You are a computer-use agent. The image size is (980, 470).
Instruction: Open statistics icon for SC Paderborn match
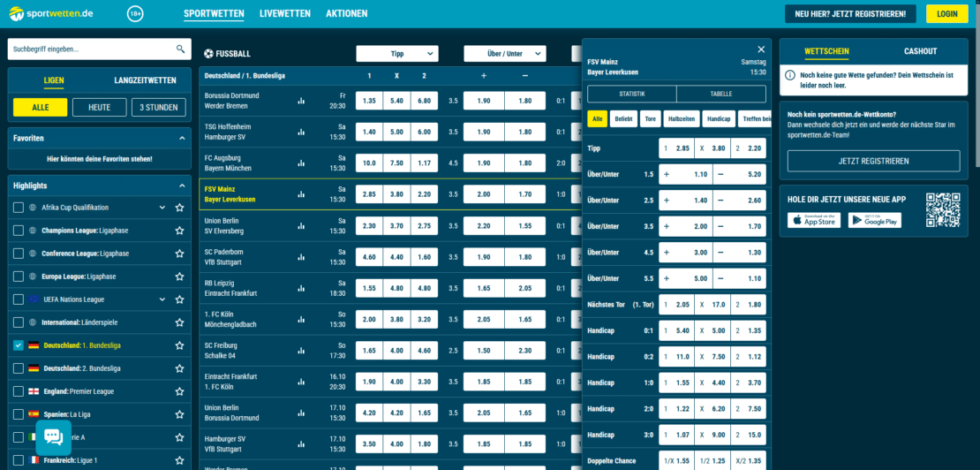301,257
